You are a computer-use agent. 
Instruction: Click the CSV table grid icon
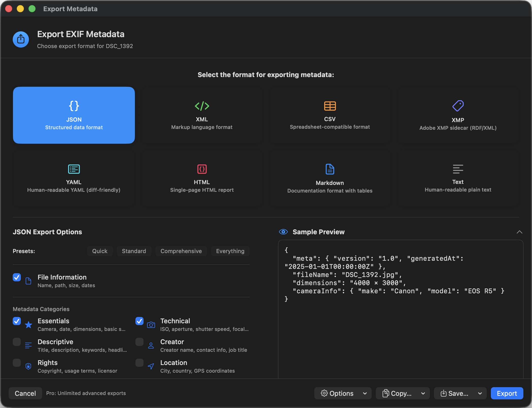pyautogui.click(x=330, y=106)
